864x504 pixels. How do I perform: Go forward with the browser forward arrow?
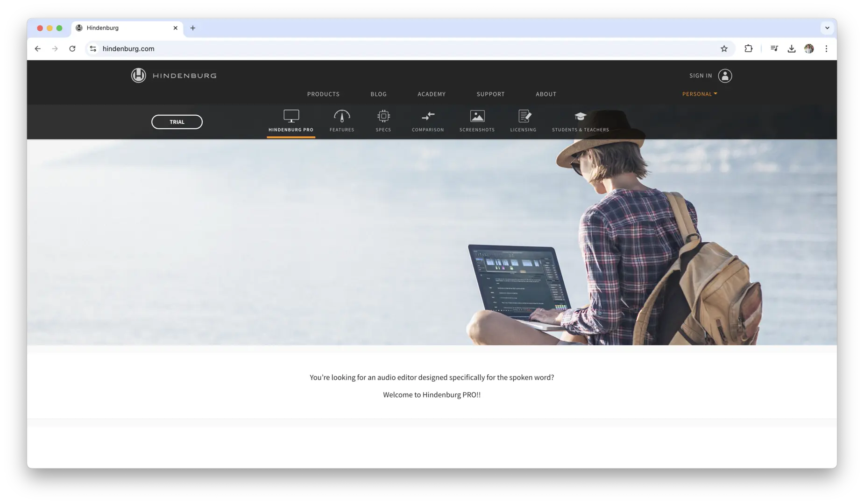point(55,49)
